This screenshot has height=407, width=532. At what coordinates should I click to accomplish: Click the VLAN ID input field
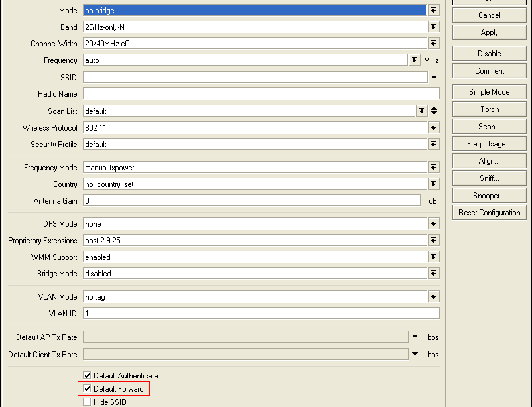pyautogui.click(x=261, y=313)
